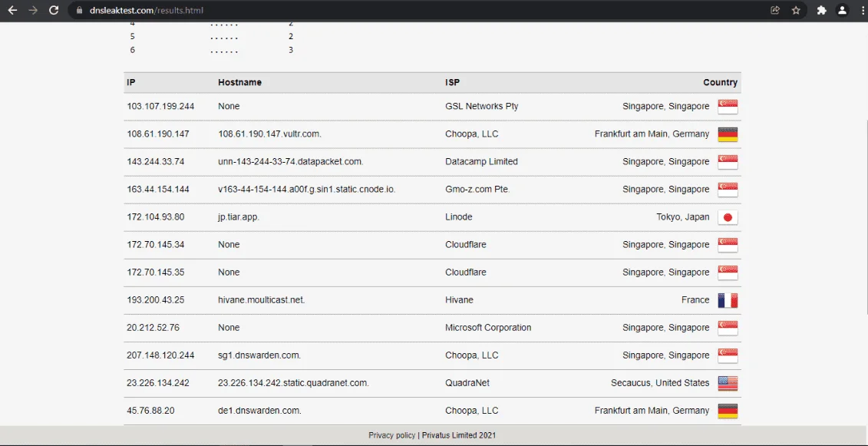Click Secaucus, United States country text
Screen dimensions: 868x446
point(660,383)
